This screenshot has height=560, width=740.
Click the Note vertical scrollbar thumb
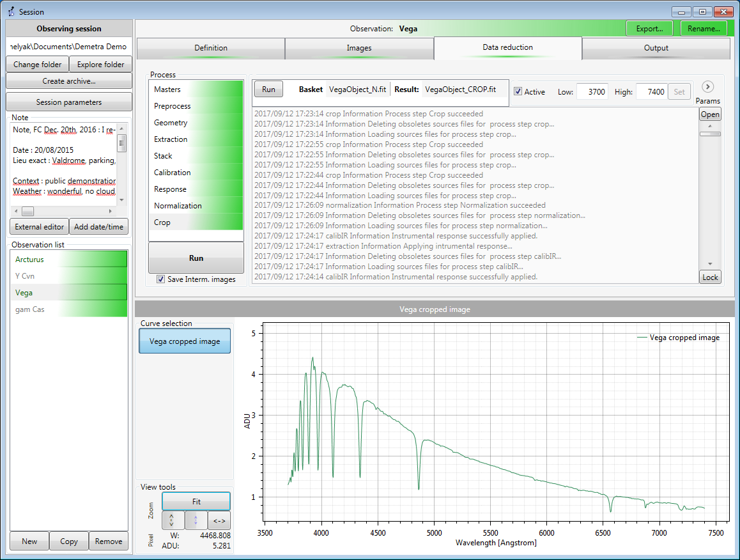(x=121, y=143)
